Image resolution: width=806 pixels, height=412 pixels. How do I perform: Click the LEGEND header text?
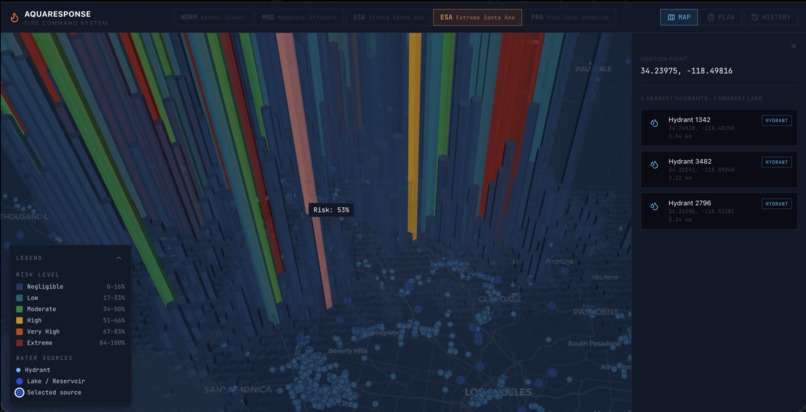(x=29, y=258)
